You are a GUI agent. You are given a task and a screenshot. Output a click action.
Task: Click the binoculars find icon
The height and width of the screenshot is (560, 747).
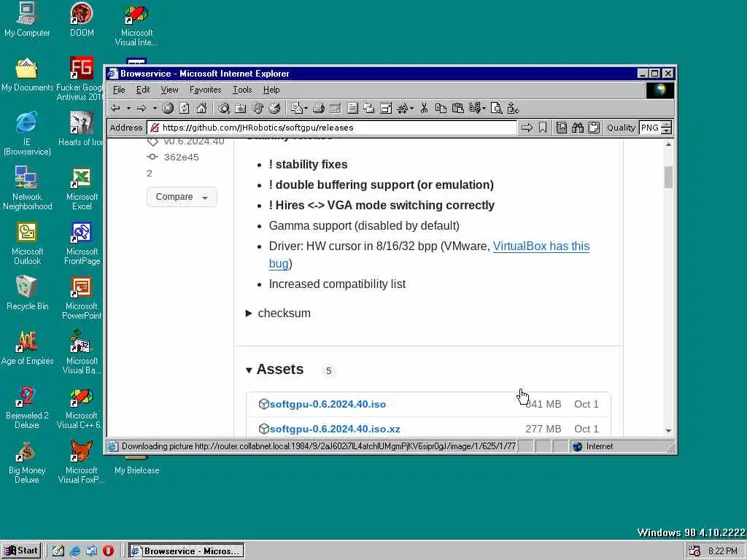click(x=578, y=128)
